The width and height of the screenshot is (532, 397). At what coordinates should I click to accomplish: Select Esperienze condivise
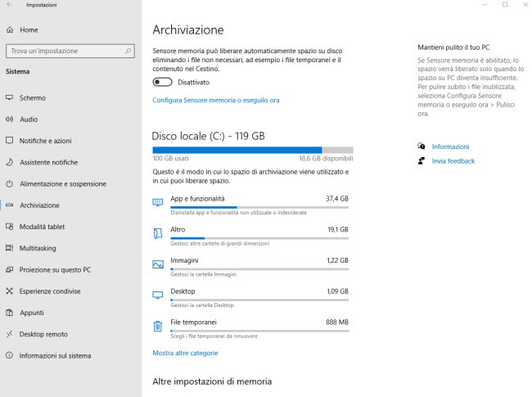point(50,291)
